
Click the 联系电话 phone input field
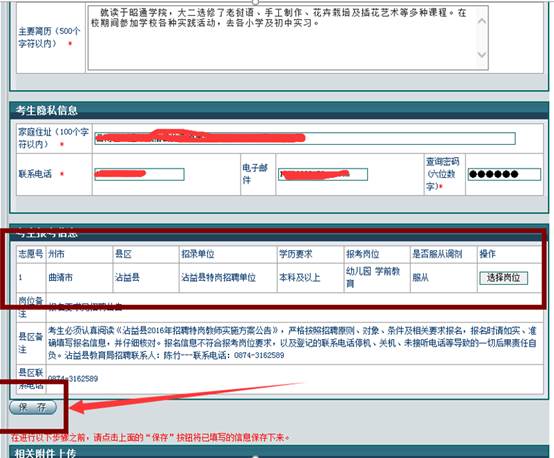coord(139,174)
